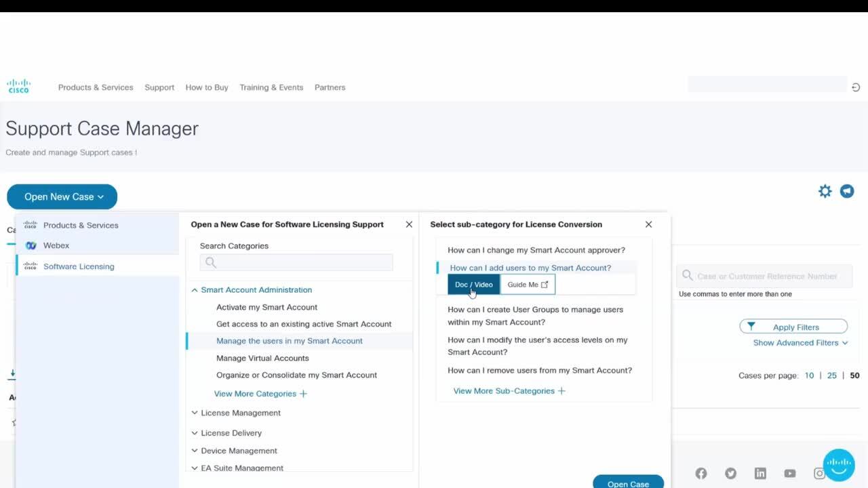
Task: Open the Webex chat assistant bubble
Action: point(839,465)
